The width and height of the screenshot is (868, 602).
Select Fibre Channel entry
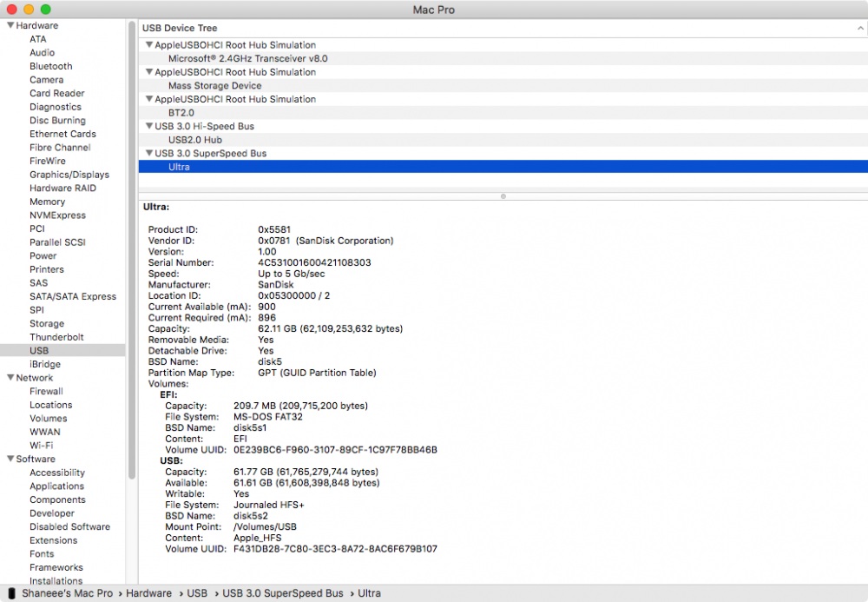pyautogui.click(x=60, y=148)
